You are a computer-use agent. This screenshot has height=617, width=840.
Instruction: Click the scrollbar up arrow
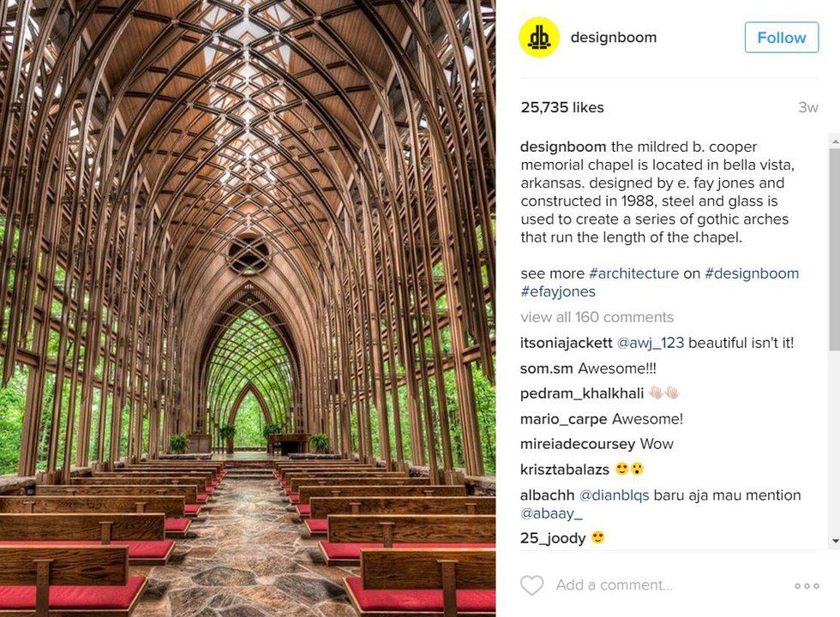coord(835,140)
